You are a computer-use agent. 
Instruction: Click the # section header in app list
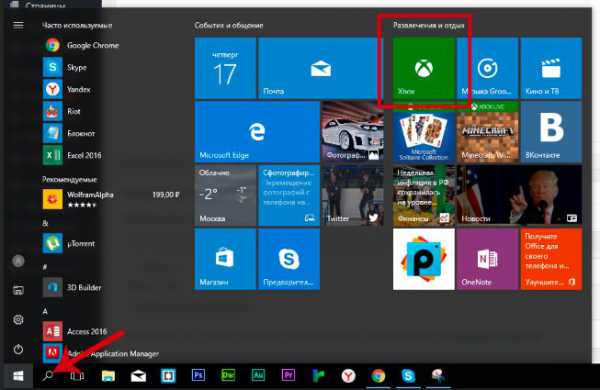coord(45,267)
